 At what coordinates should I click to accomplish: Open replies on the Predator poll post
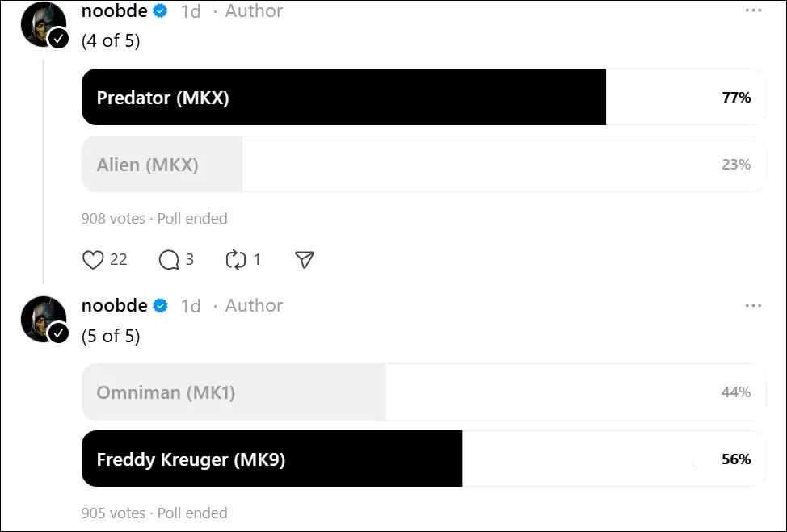(x=169, y=260)
